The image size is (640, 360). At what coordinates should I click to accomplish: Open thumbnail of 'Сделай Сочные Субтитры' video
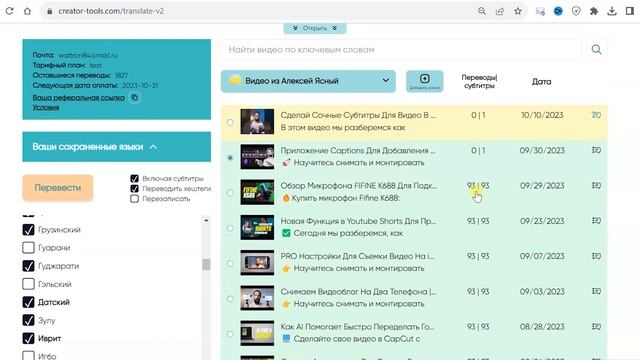click(257, 122)
